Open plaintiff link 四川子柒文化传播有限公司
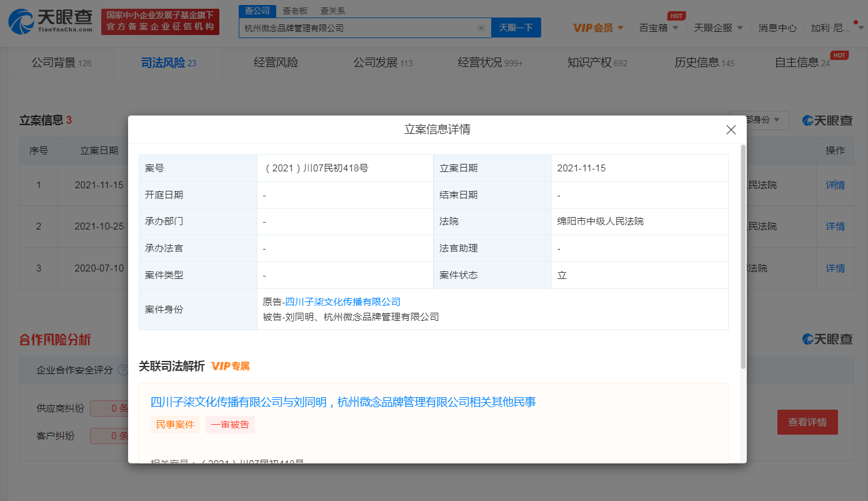This screenshot has height=501, width=868. click(342, 302)
